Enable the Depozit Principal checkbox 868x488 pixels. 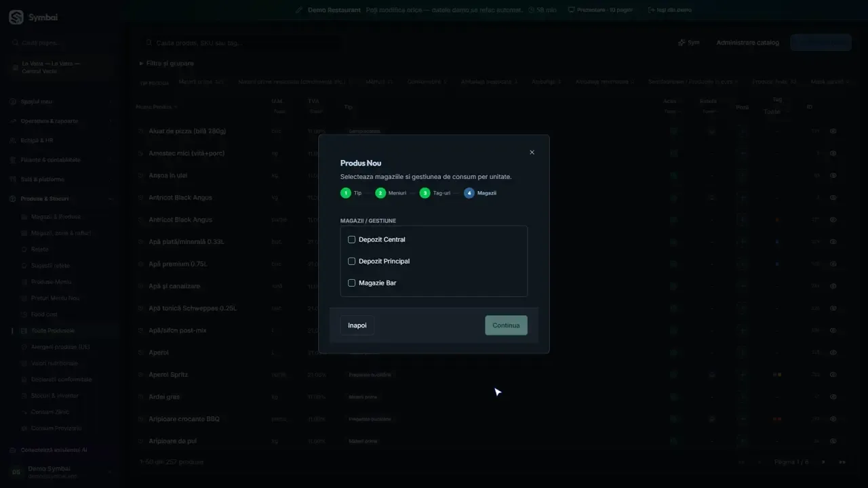coord(351,261)
